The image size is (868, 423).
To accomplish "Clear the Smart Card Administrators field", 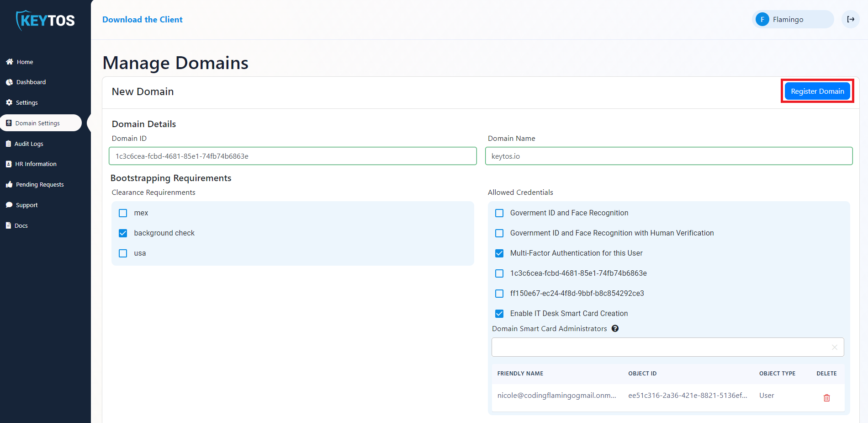I will pos(835,347).
